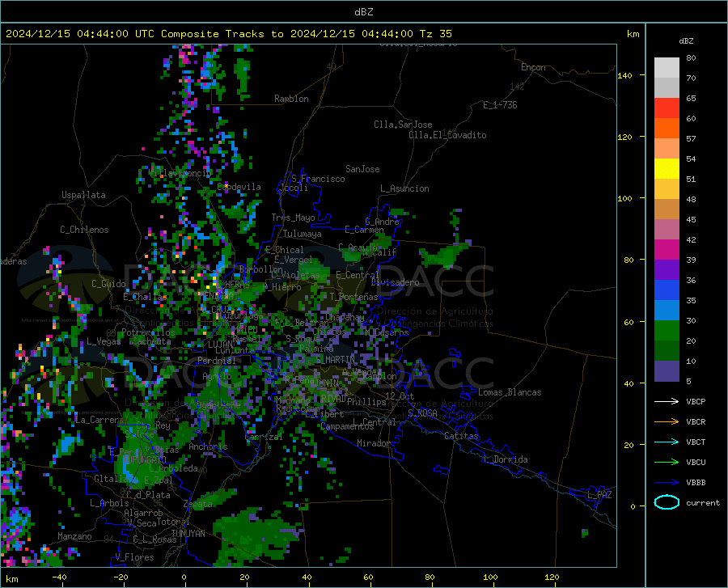Click the 100 tick on vertical km axis
The width and height of the screenshot is (728, 588).
coord(625,198)
